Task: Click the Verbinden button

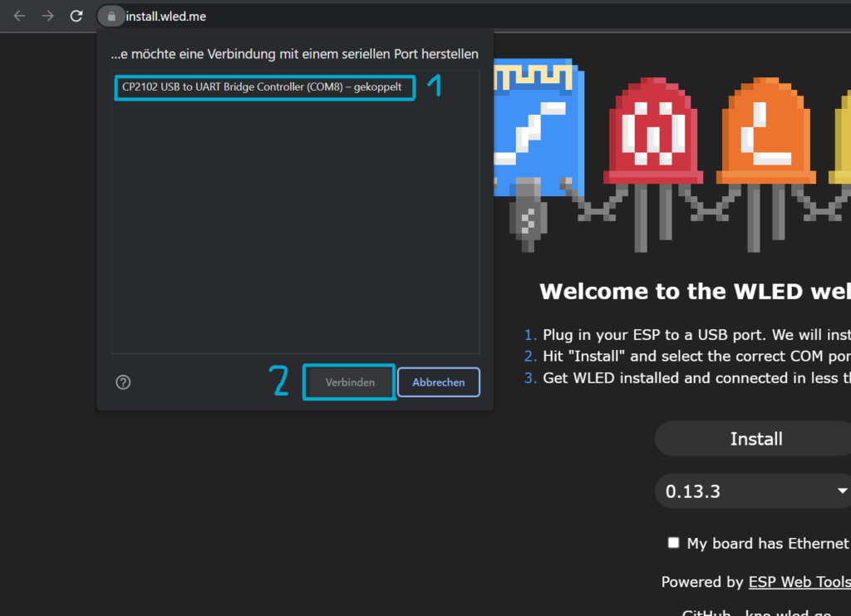Action: tap(350, 382)
